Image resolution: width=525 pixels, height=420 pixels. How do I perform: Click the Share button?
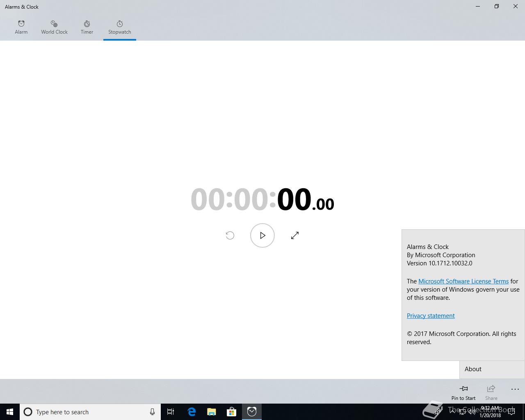tap(491, 392)
